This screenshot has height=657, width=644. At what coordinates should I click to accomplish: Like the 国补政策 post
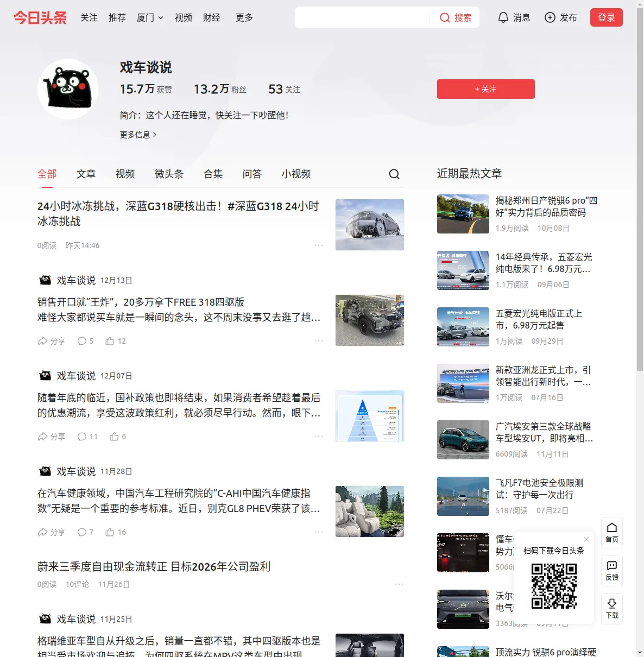coord(118,437)
